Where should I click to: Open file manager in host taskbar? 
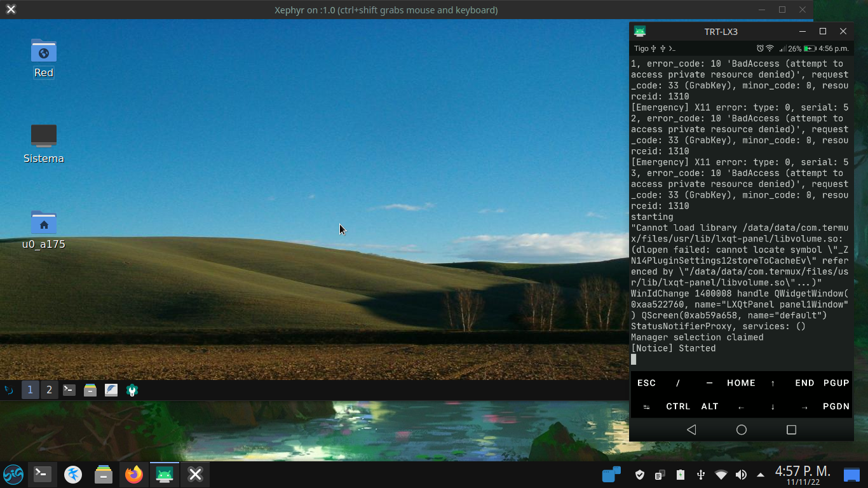click(104, 474)
